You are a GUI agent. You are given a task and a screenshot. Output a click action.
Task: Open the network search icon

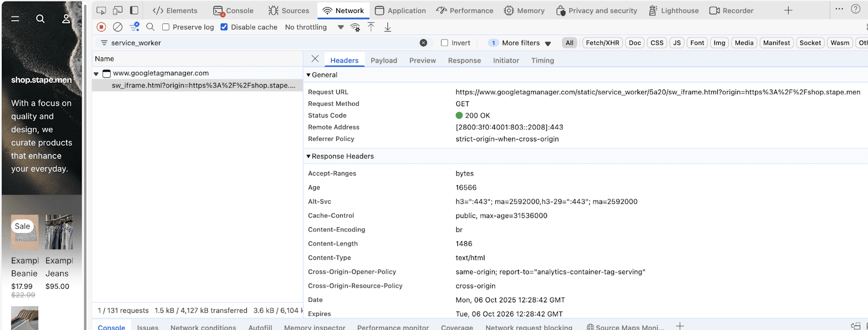click(150, 27)
